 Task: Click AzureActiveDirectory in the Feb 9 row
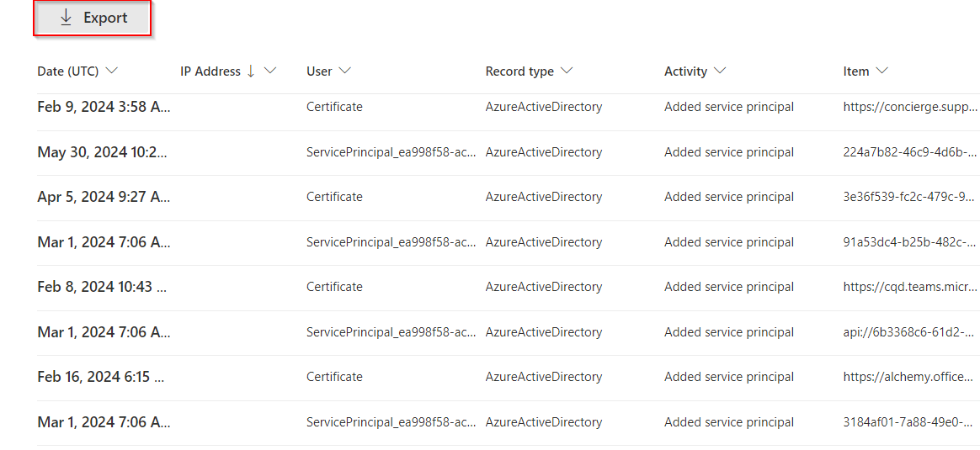click(x=544, y=107)
